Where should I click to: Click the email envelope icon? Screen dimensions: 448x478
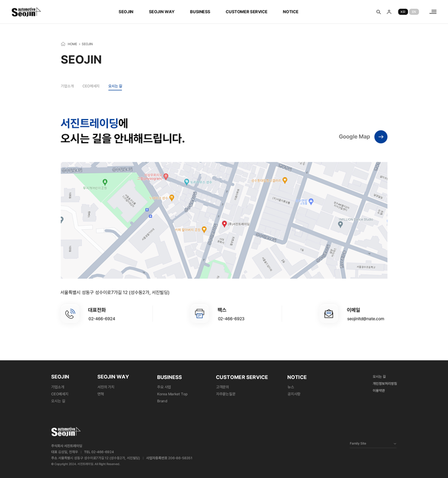(328, 314)
